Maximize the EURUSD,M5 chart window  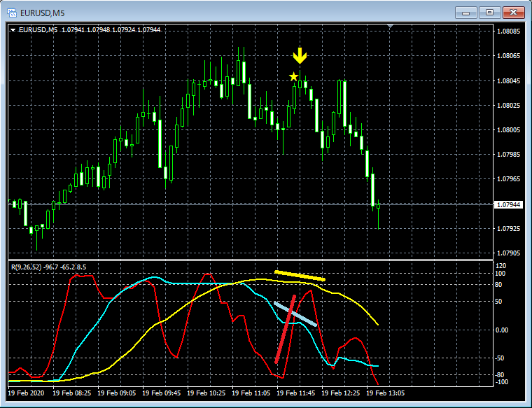click(489, 13)
